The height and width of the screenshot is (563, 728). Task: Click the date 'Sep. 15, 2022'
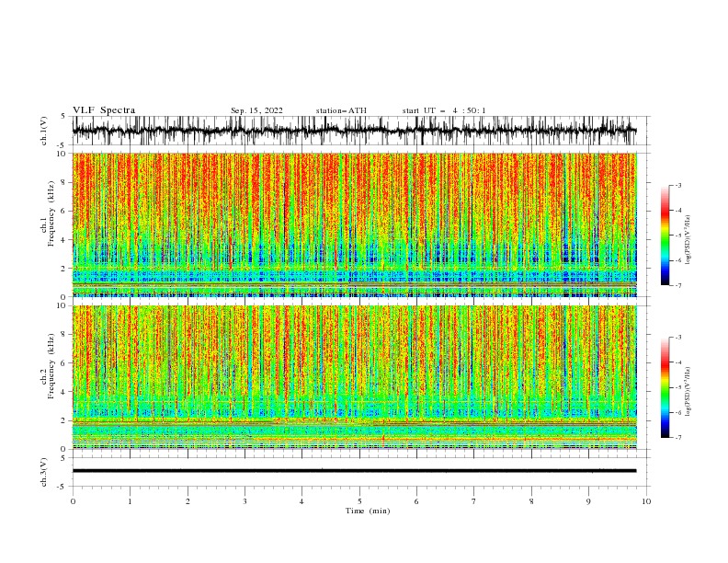[x=256, y=110]
